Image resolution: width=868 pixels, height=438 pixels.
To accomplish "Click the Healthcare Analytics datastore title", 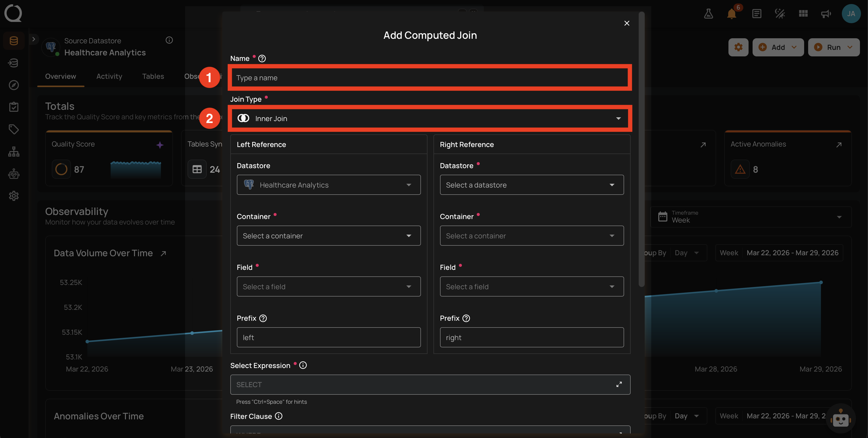I will [x=105, y=53].
